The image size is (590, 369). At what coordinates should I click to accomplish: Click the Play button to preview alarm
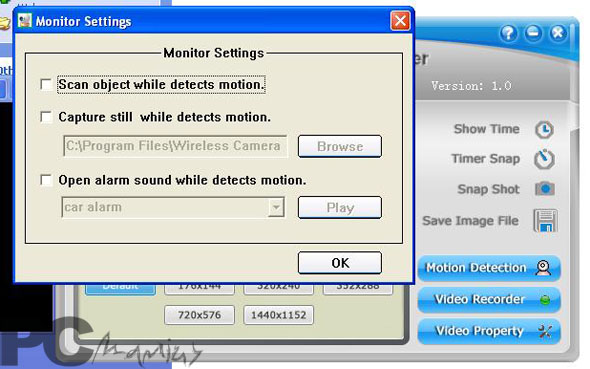coord(340,208)
